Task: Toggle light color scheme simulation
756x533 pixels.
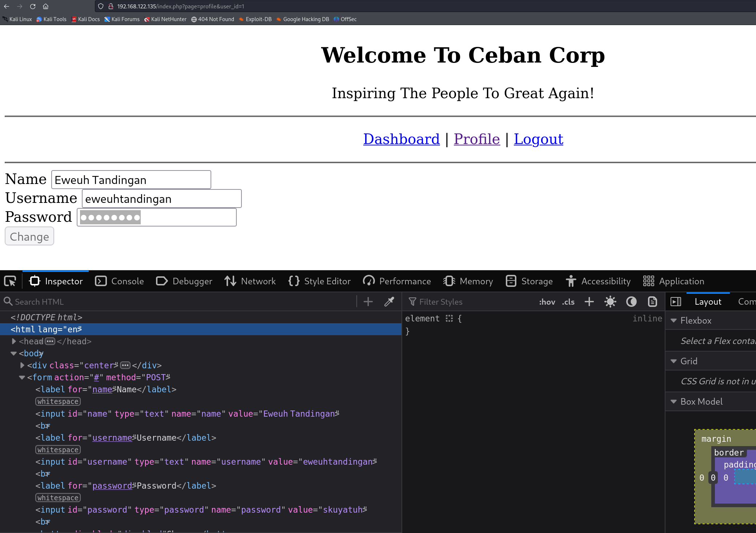Action: [610, 302]
